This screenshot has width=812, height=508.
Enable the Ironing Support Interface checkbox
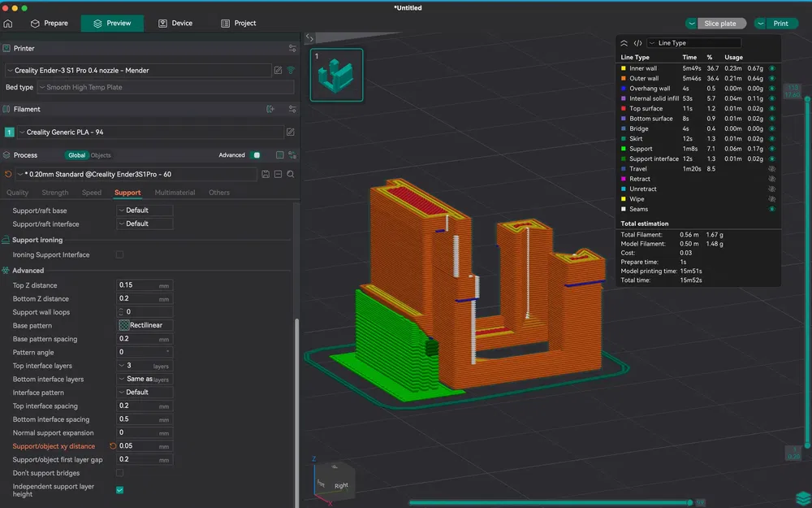coord(119,254)
